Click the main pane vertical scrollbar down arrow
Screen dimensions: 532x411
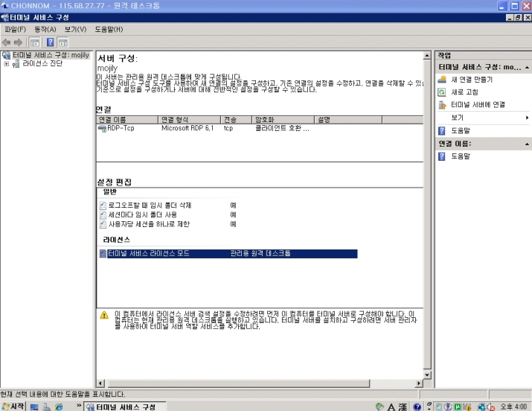[427, 374]
